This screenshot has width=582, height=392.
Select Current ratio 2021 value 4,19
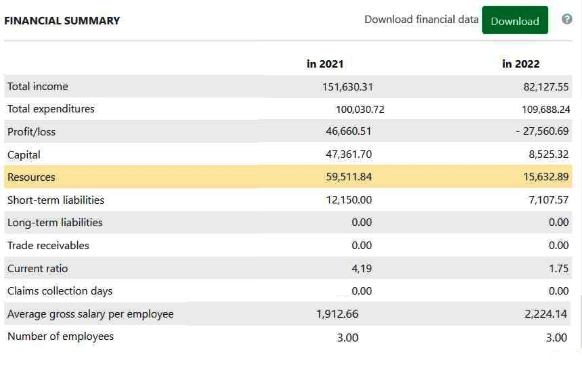(362, 269)
